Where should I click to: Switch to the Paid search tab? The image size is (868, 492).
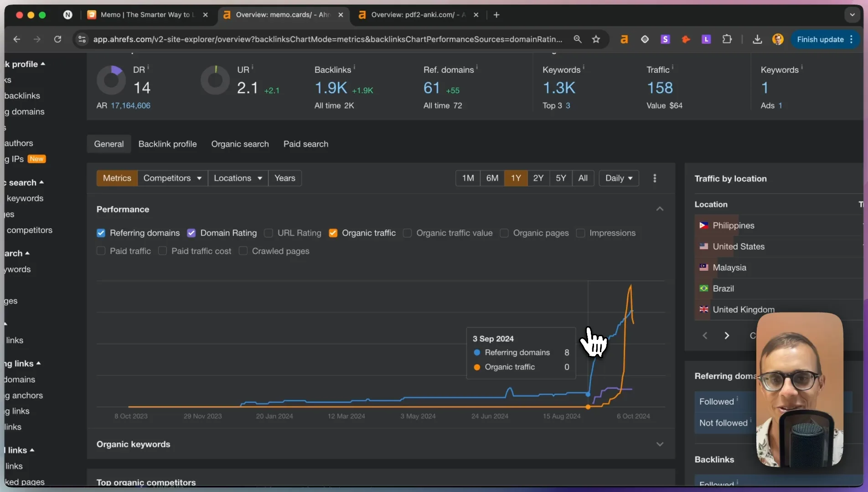tap(305, 144)
